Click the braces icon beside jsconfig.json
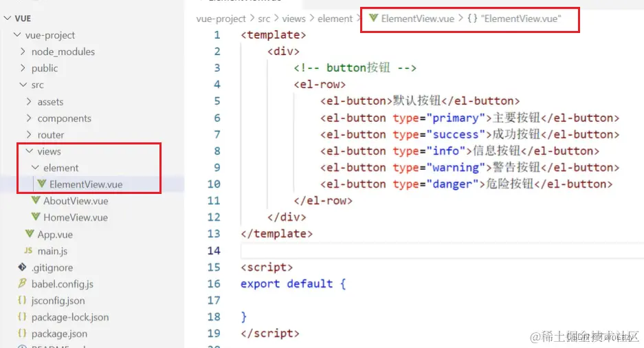 [22, 301]
